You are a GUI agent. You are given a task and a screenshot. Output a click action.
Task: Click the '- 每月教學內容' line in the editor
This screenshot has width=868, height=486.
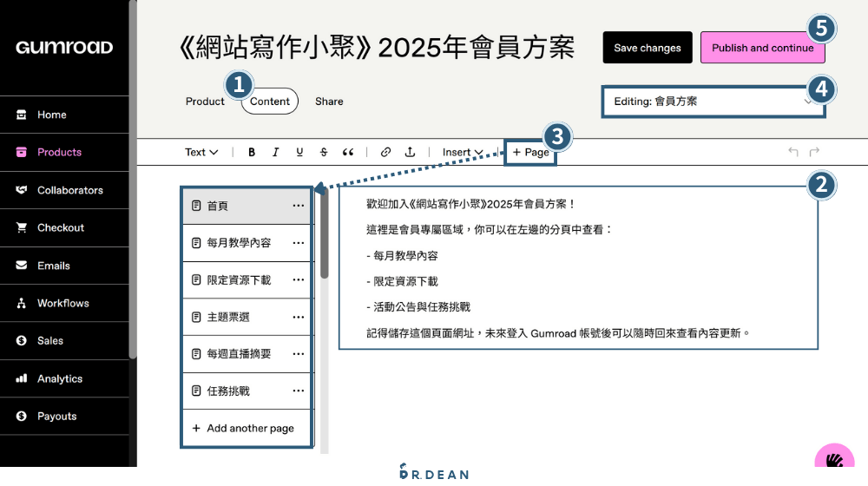pyautogui.click(x=403, y=256)
